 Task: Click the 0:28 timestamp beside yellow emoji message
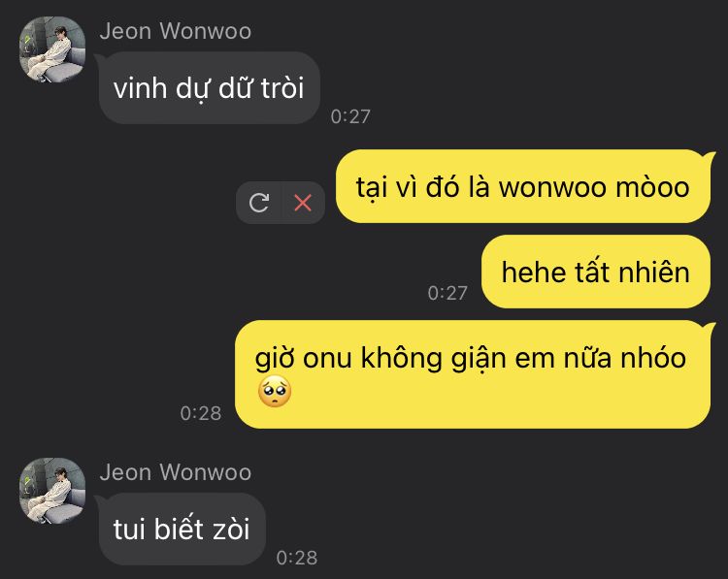201,413
